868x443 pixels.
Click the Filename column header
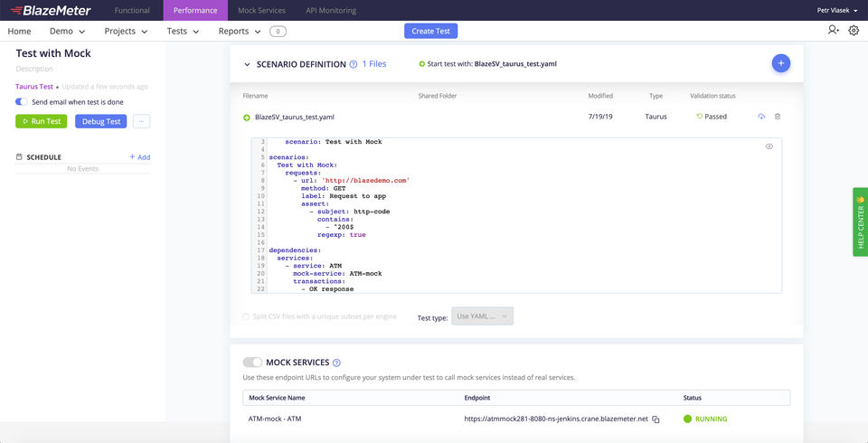tap(255, 96)
